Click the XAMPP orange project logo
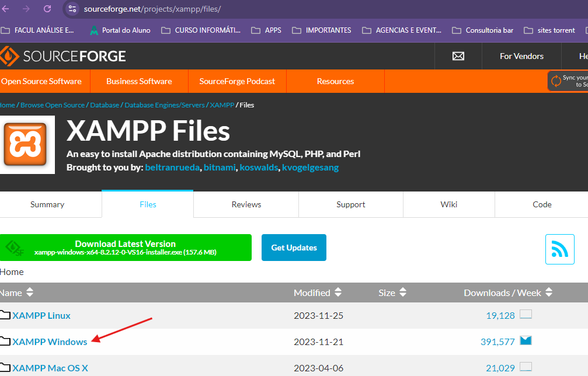588x376 pixels. click(25, 144)
